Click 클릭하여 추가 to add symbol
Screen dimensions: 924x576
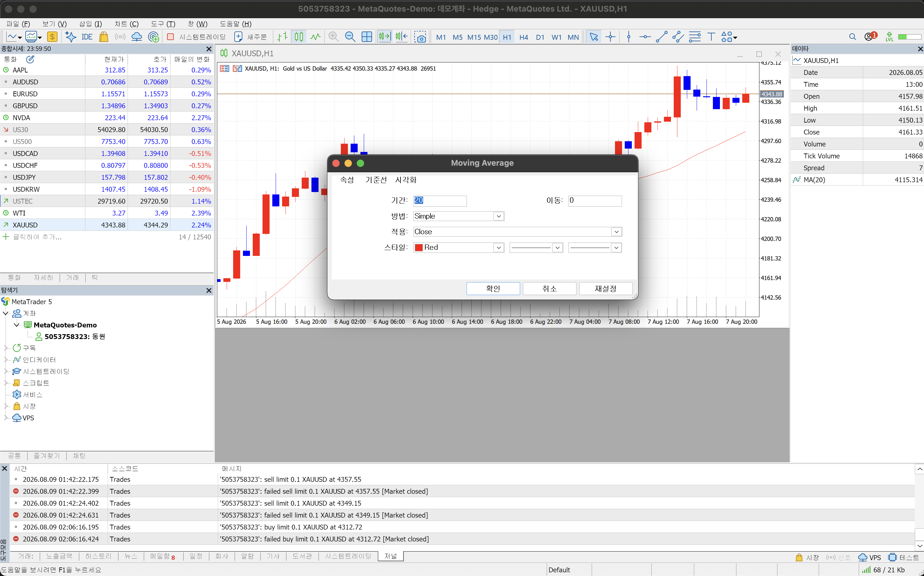point(37,237)
